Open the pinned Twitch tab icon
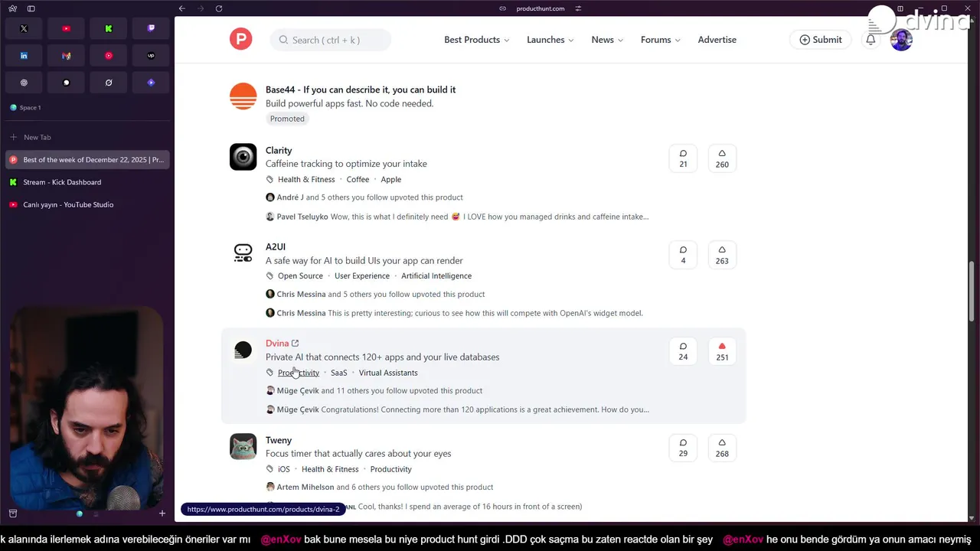The height and width of the screenshot is (551, 980). tap(151, 28)
